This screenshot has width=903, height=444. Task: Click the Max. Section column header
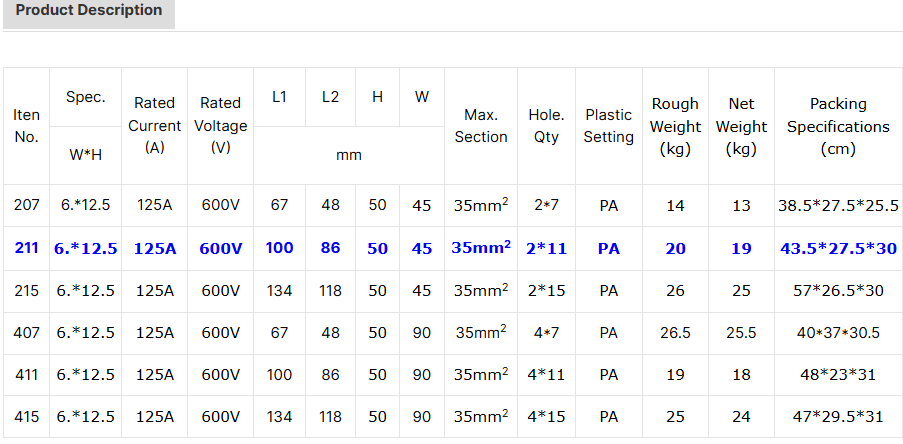(481, 126)
